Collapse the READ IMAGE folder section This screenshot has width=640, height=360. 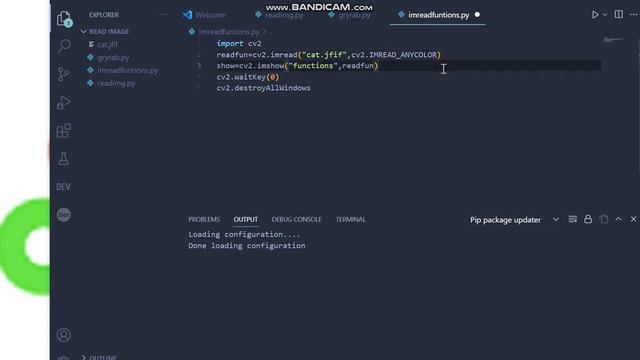[x=104, y=31]
